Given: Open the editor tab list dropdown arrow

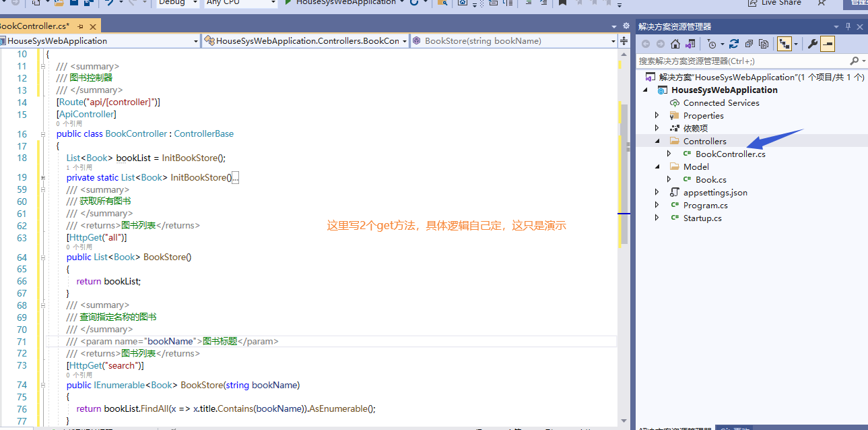Looking at the screenshot, I should point(615,26).
